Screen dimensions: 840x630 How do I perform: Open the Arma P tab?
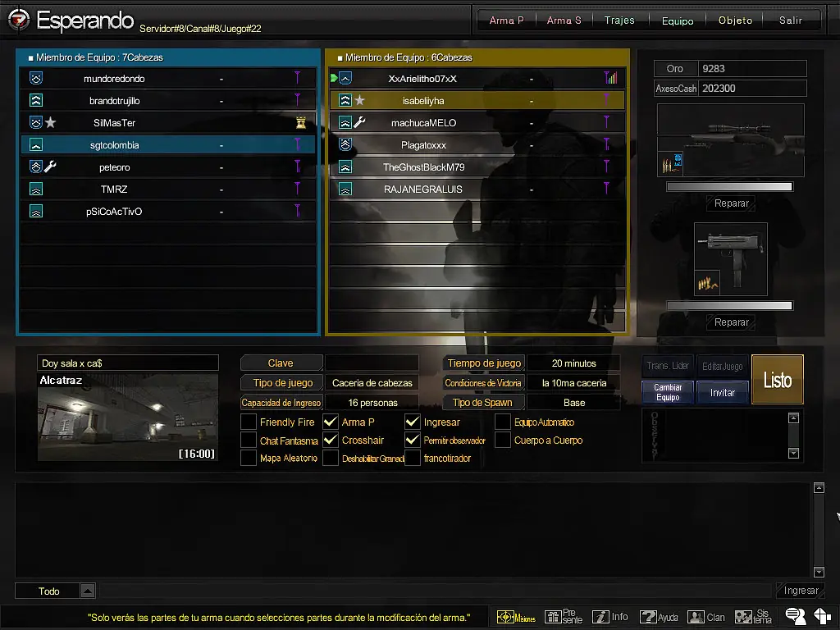506,21
